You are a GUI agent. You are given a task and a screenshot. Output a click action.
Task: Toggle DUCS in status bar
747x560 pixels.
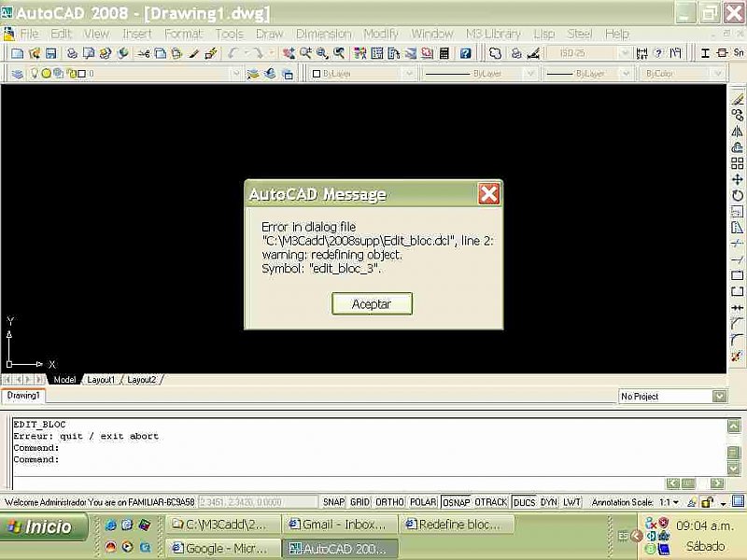pos(524,502)
